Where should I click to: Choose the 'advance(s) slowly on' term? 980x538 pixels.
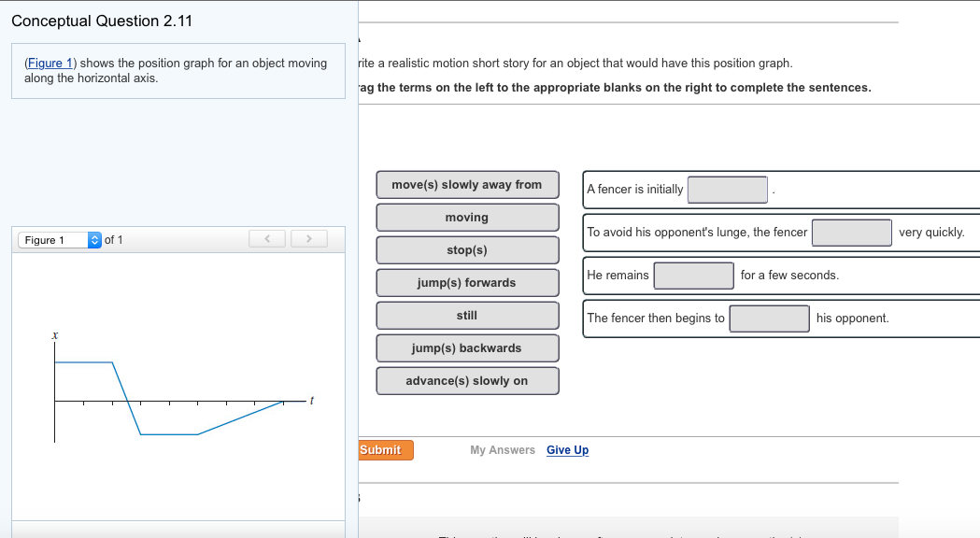tap(467, 381)
